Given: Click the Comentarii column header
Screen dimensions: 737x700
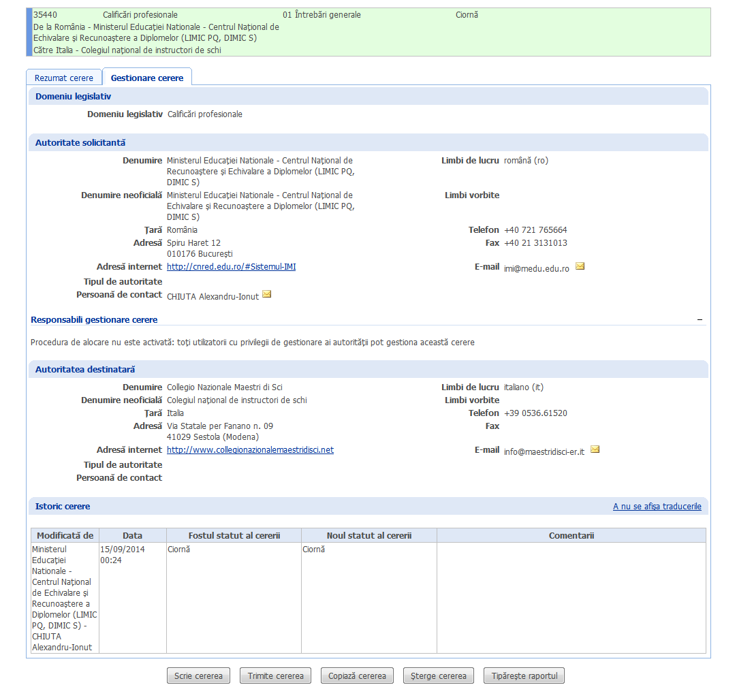Looking at the screenshot, I should tap(571, 536).
